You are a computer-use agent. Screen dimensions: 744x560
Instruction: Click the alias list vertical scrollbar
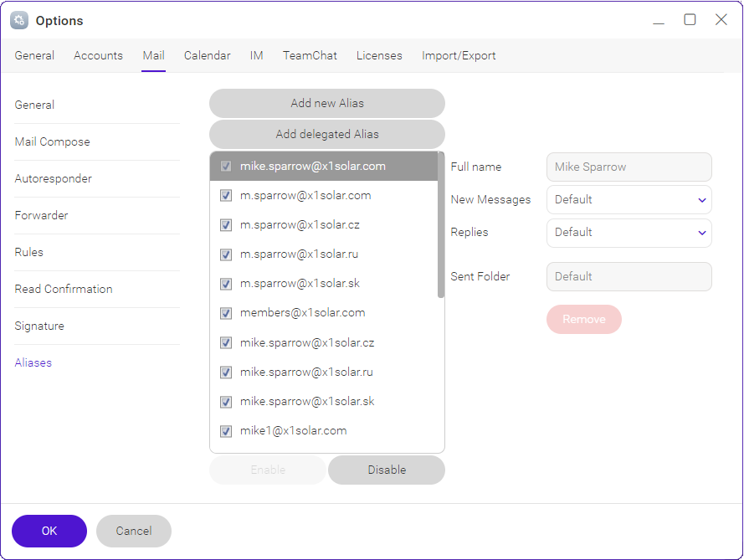pyautogui.click(x=441, y=225)
